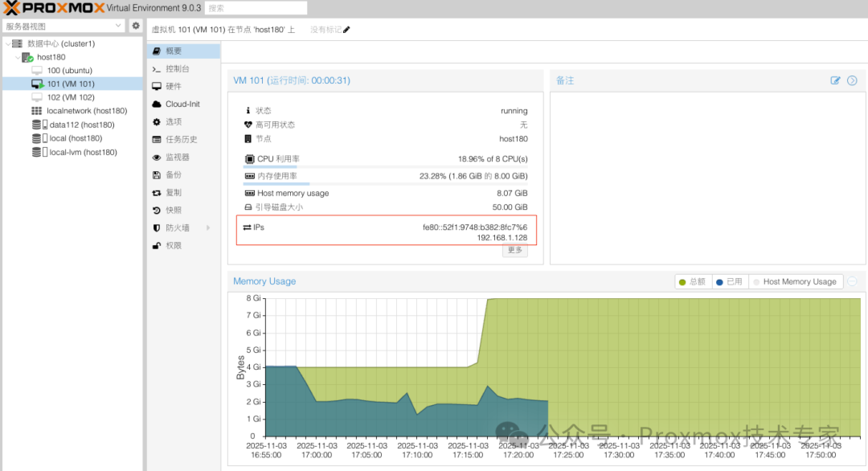
Task: Select the 100 (ubuntu) VM
Action: pos(69,71)
